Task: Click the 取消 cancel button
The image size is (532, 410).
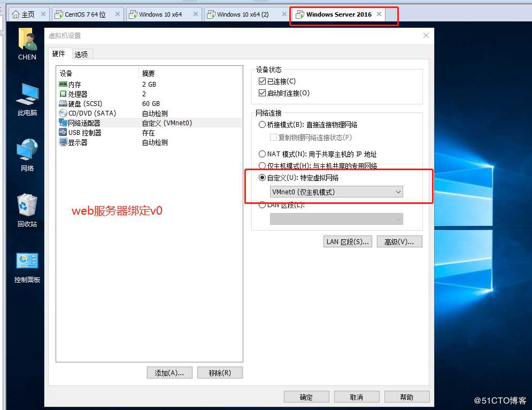Action: click(x=357, y=397)
